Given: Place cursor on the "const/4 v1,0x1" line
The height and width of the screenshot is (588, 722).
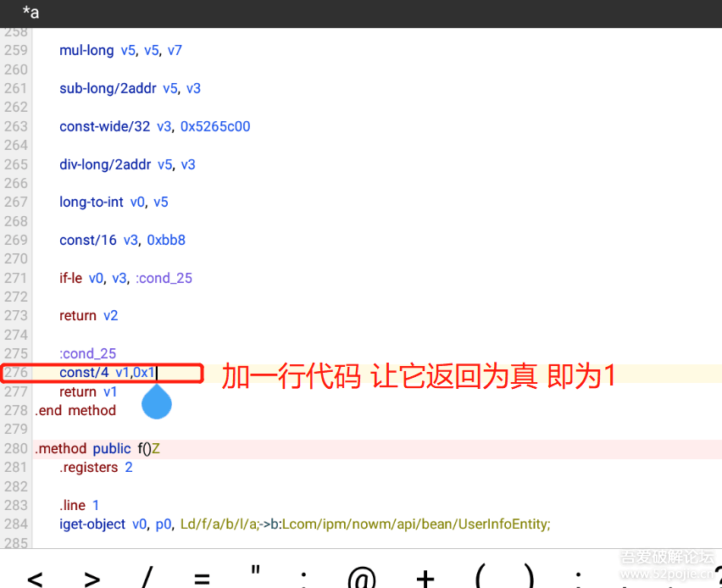Looking at the screenshot, I should (x=110, y=372).
